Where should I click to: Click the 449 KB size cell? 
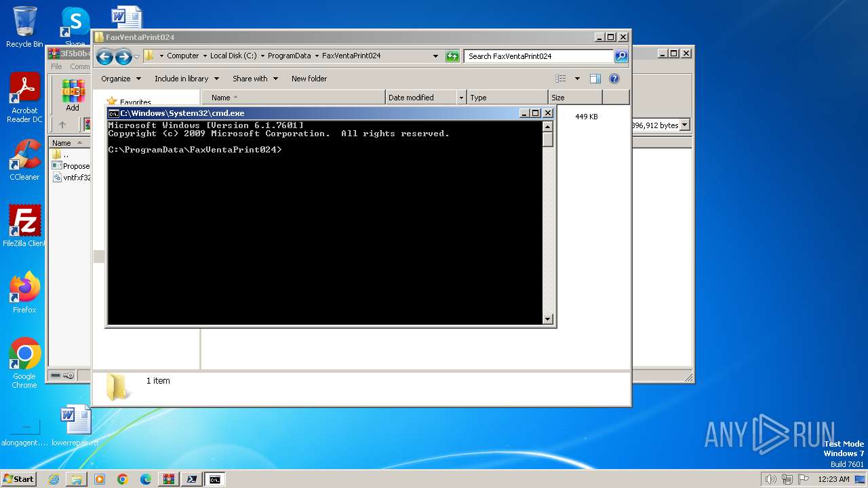586,117
